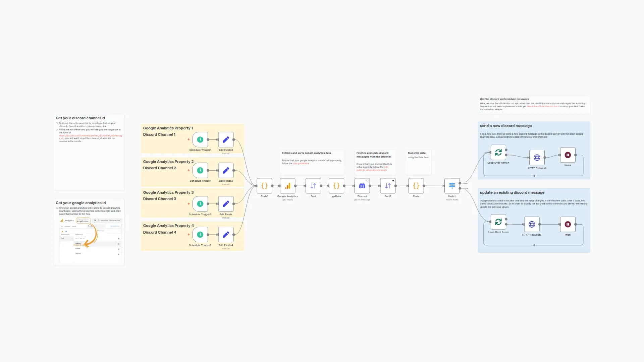Image resolution: width=644 pixels, height=362 pixels.
Task: Select the Google Analytics node
Action: (x=287, y=186)
